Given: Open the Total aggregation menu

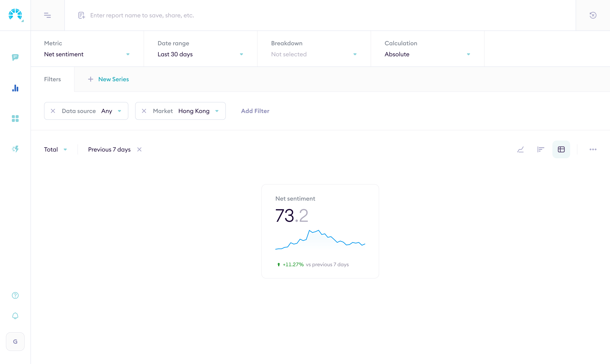Looking at the screenshot, I should click(x=55, y=149).
